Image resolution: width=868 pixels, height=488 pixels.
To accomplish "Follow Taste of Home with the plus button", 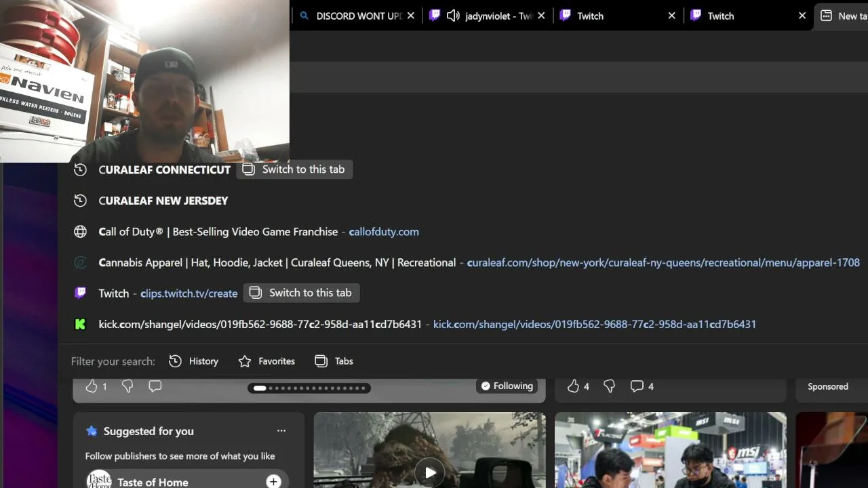I will [x=273, y=482].
